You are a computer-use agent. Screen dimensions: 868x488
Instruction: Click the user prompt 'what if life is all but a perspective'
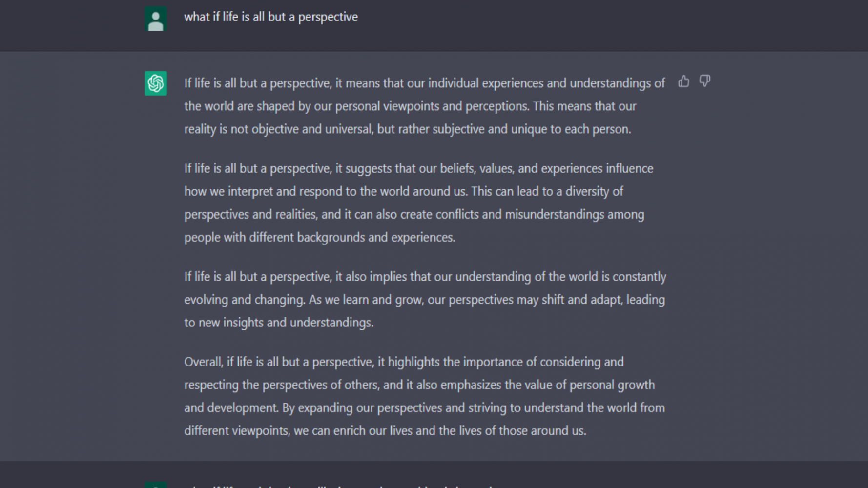pos(271,17)
